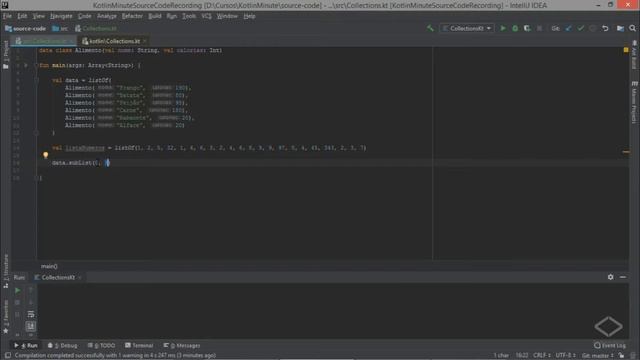Click the green Build project hammer icon

click(430, 28)
